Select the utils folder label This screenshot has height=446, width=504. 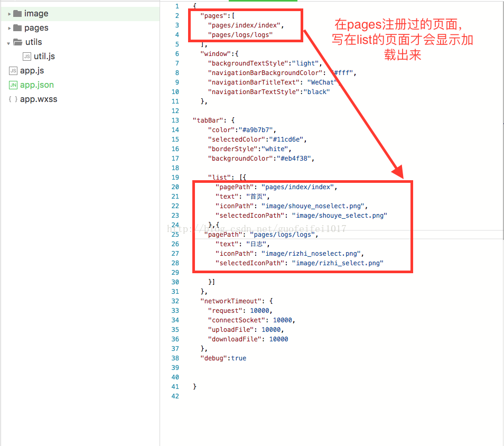pyautogui.click(x=34, y=42)
